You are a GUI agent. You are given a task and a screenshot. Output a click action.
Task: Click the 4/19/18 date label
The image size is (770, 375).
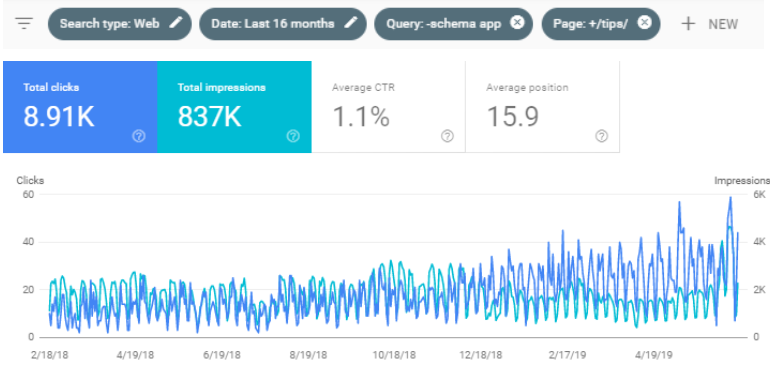(x=137, y=355)
